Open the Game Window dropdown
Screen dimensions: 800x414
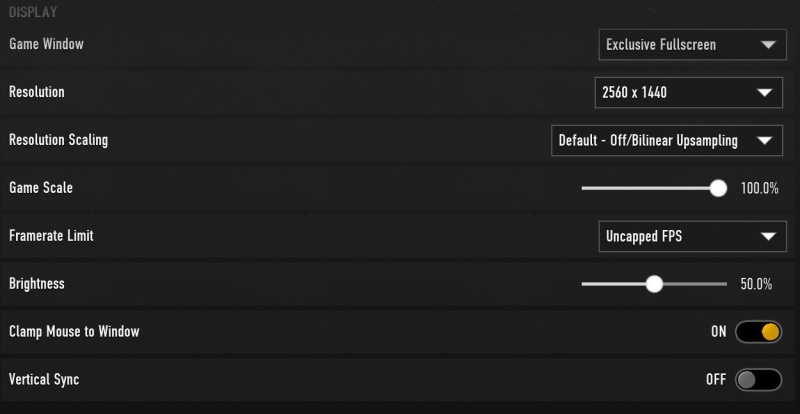689,45
